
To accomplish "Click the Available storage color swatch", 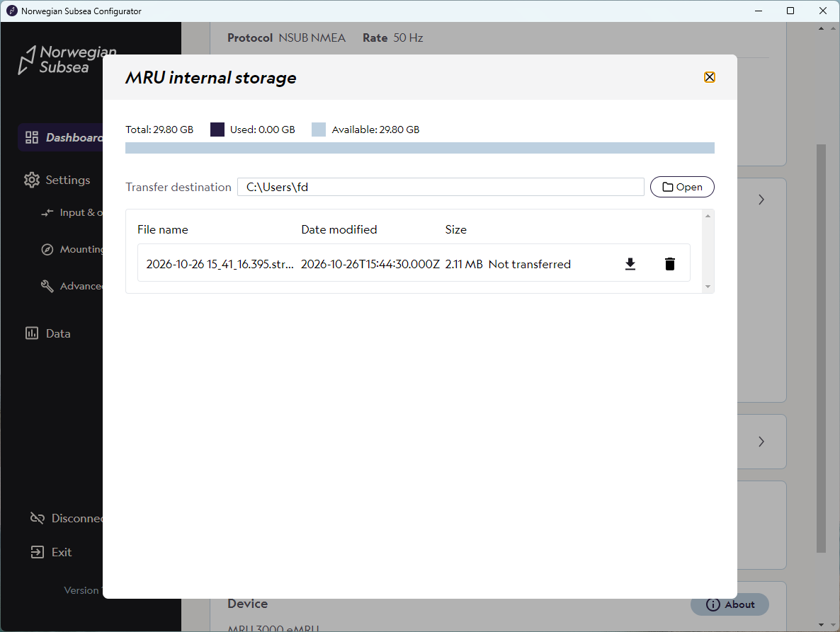I will point(319,130).
